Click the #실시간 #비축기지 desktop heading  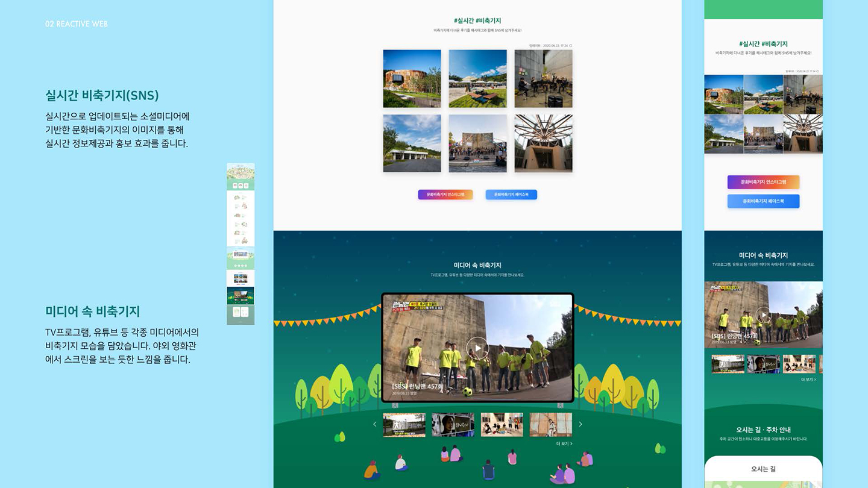(477, 20)
